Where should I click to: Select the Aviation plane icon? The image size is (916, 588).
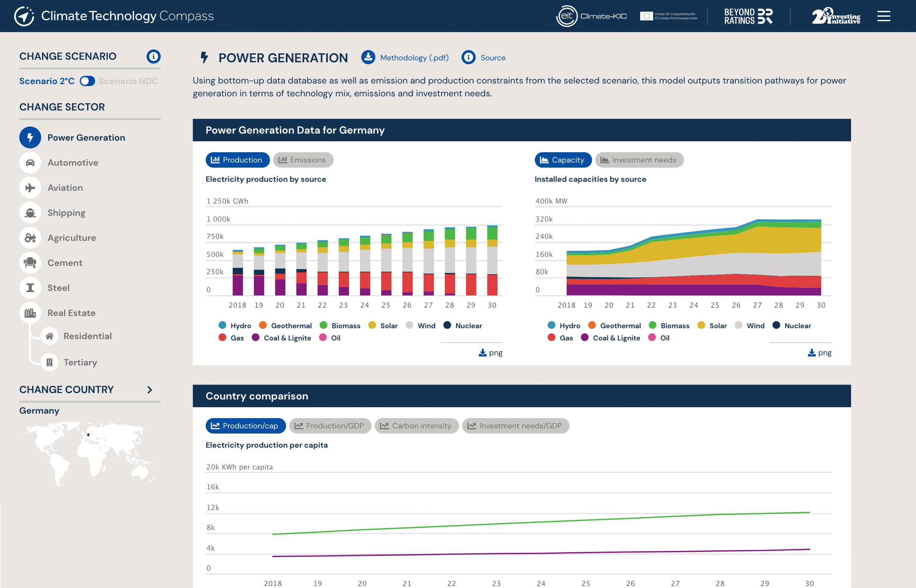tap(30, 188)
